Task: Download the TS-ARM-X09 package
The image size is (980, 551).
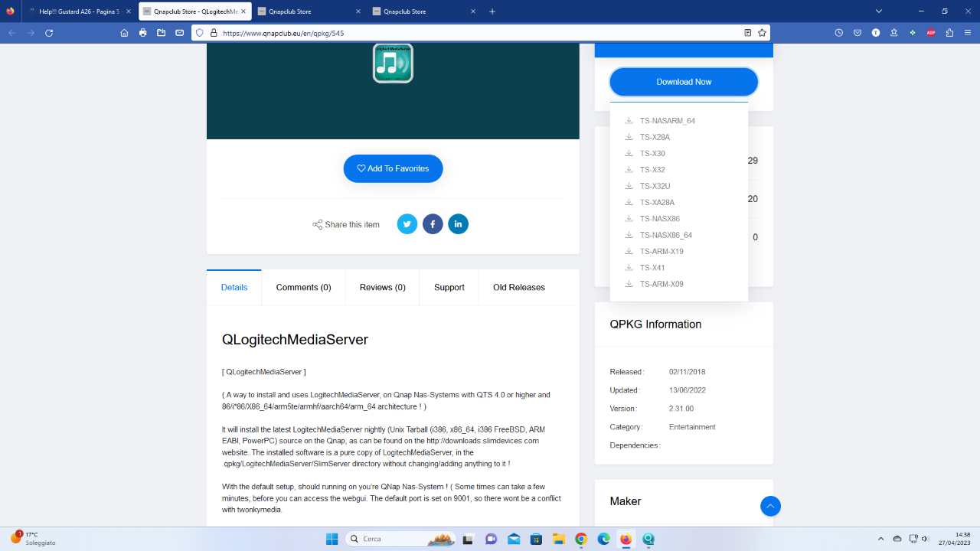Action: click(655, 284)
